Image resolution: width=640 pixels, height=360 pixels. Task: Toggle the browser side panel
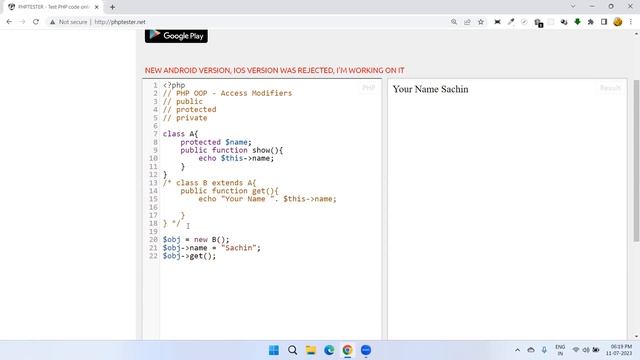pyautogui.click(x=604, y=22)
